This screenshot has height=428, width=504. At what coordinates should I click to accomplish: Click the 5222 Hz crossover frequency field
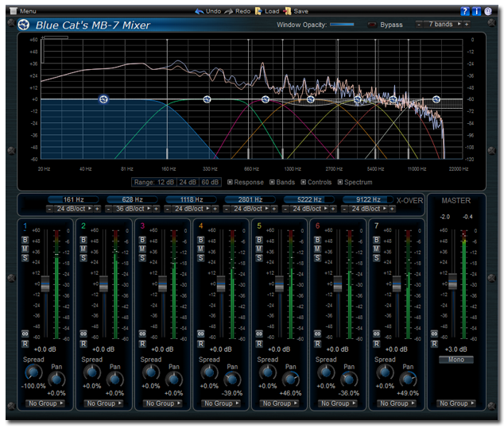pos(309,199)
